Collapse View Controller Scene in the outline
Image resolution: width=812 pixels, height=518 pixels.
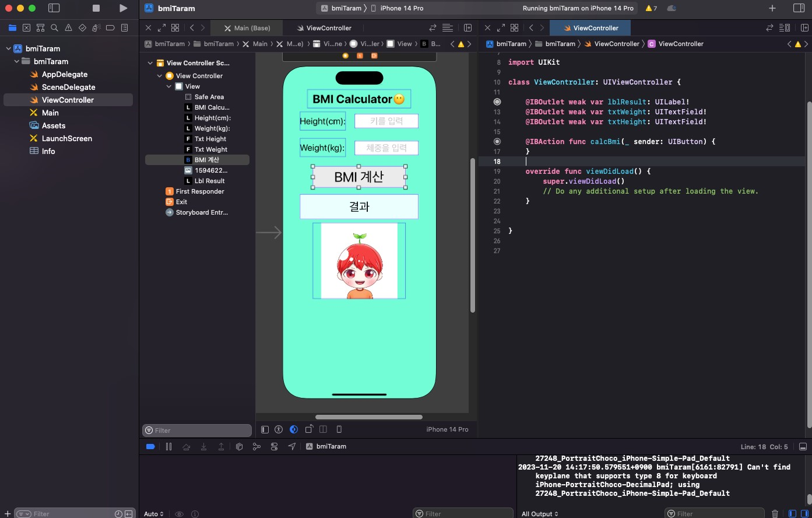pyautogui.click(x=150, y=63)
